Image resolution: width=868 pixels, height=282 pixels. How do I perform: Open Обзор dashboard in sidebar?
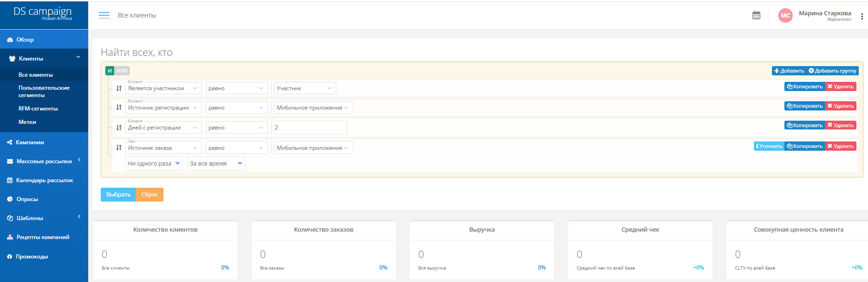click(x=25, y=40)
